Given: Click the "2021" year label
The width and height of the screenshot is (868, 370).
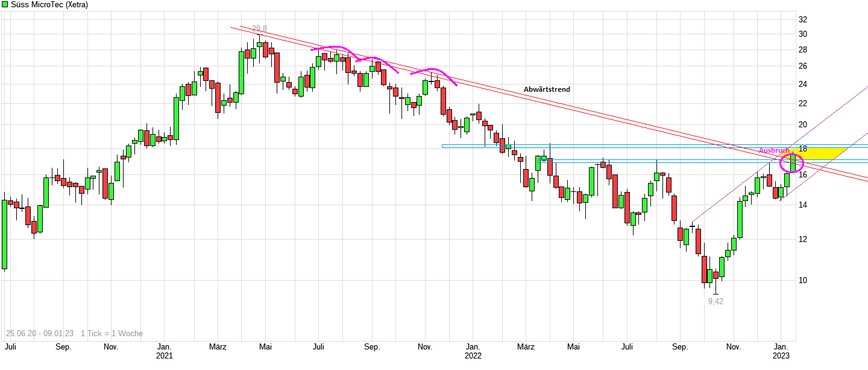Looking at the screenshot, I should click(165, 356).
